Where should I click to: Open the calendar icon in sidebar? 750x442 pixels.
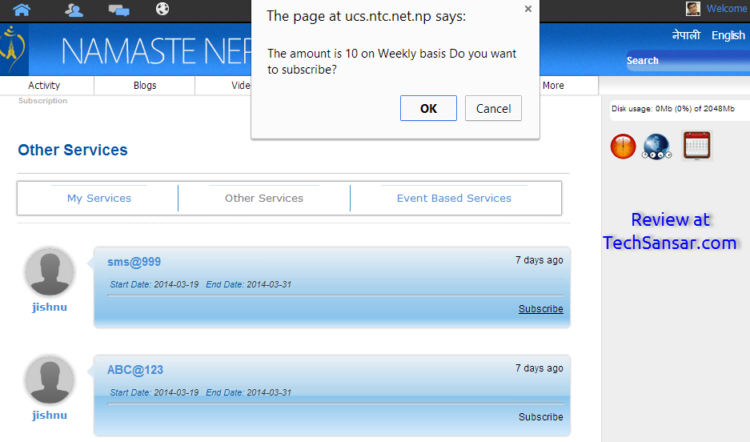point(697,145)
